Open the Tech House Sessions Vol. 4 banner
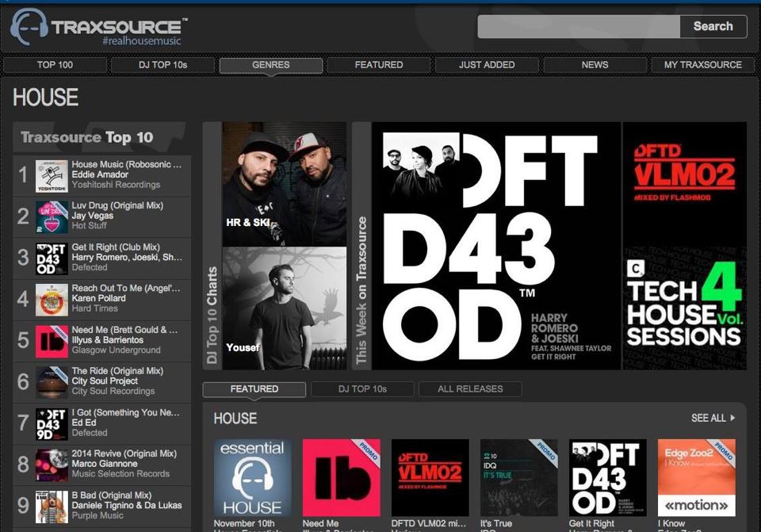Image resolution: width=761 pixels, height=532 pixels. 685,308
